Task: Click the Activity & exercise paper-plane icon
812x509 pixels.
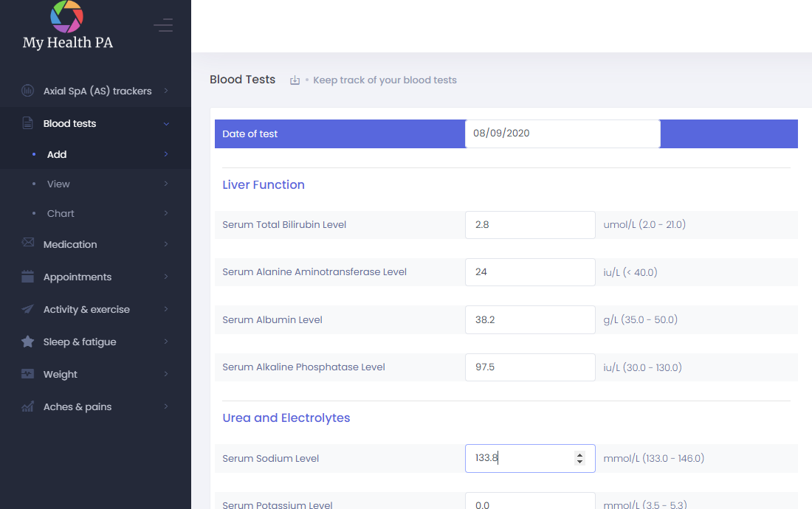Action: pyautogui.click(x=27, y=309)
